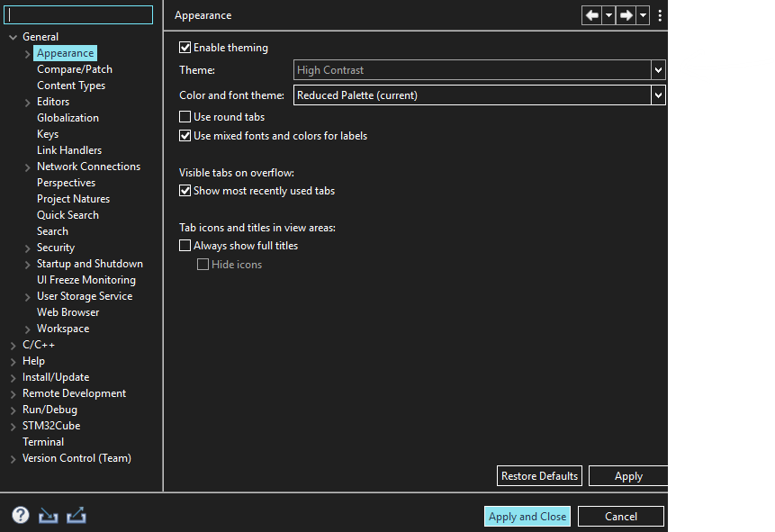The width and height of the screenshot is (775, 532).
Task: Check Always show full titles
Action: [x=185, y=245]
